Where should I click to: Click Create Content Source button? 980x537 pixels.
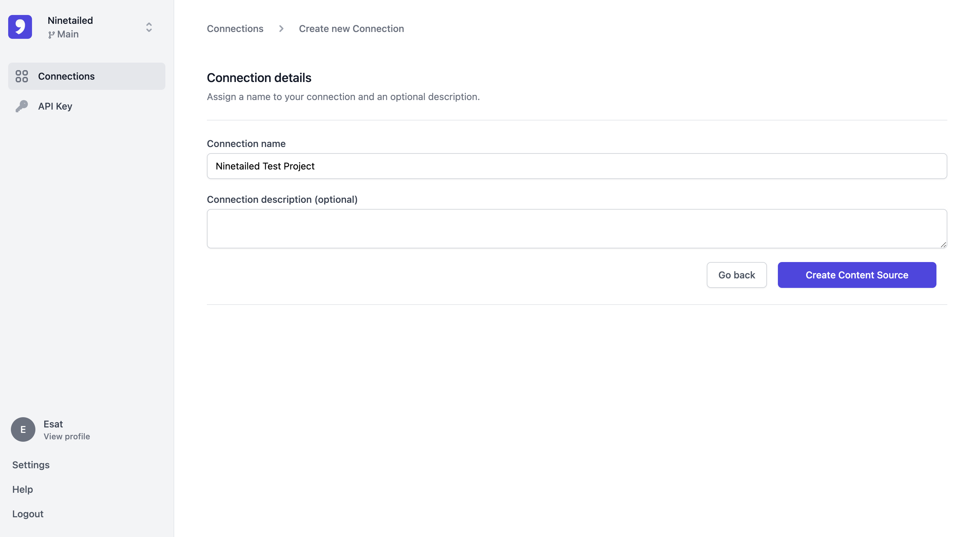point(857,275)
